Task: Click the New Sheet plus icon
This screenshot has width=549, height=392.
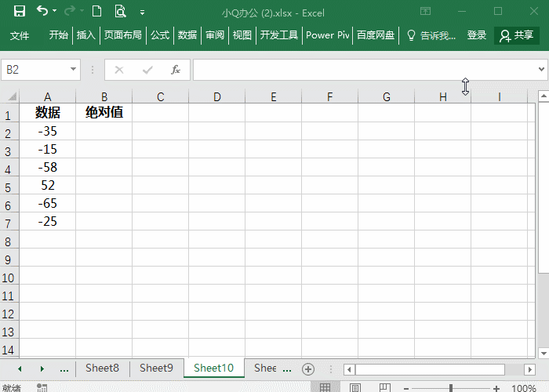Action: tap(308, 369)
